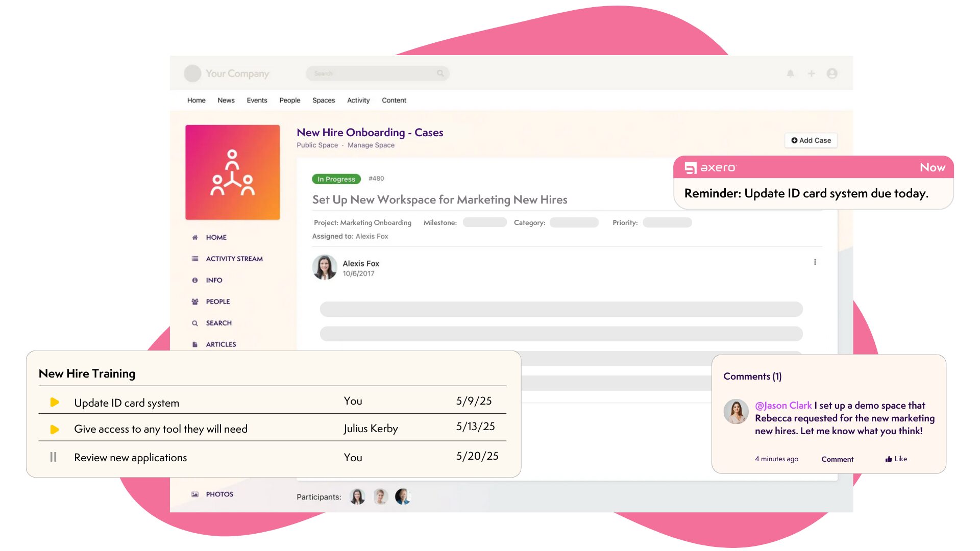This screenshot has width=980, height=551.
Task: Click the search magnifier icon
Action: point(440,73)
